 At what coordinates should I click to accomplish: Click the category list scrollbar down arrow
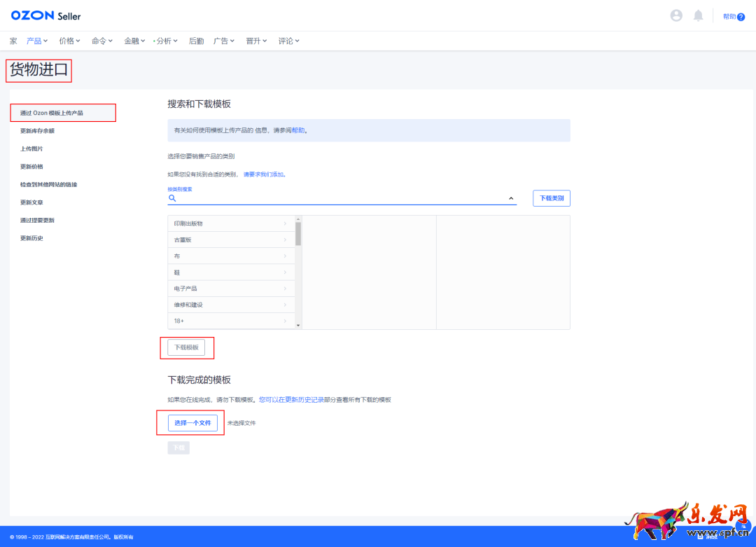point(298,325)
